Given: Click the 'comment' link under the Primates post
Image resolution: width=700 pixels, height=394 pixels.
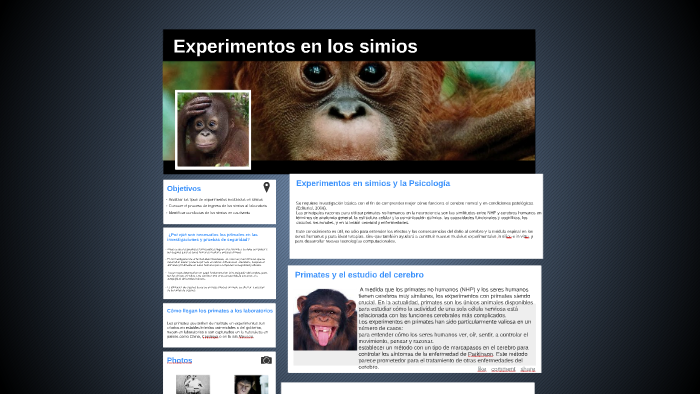Looking at the screenshot, I should (x=503, y=369).
